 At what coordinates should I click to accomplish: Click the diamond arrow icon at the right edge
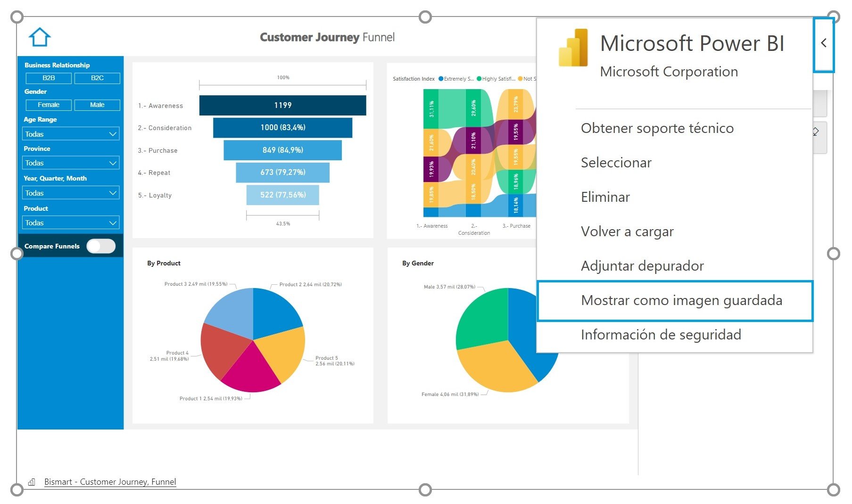coord(815,132)
